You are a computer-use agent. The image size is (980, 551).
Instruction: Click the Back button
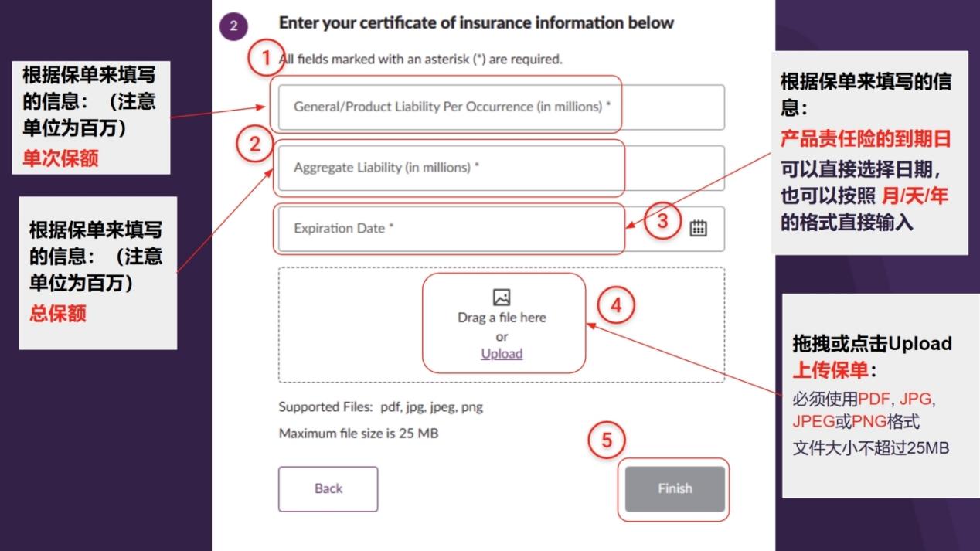tap(328, 488)
